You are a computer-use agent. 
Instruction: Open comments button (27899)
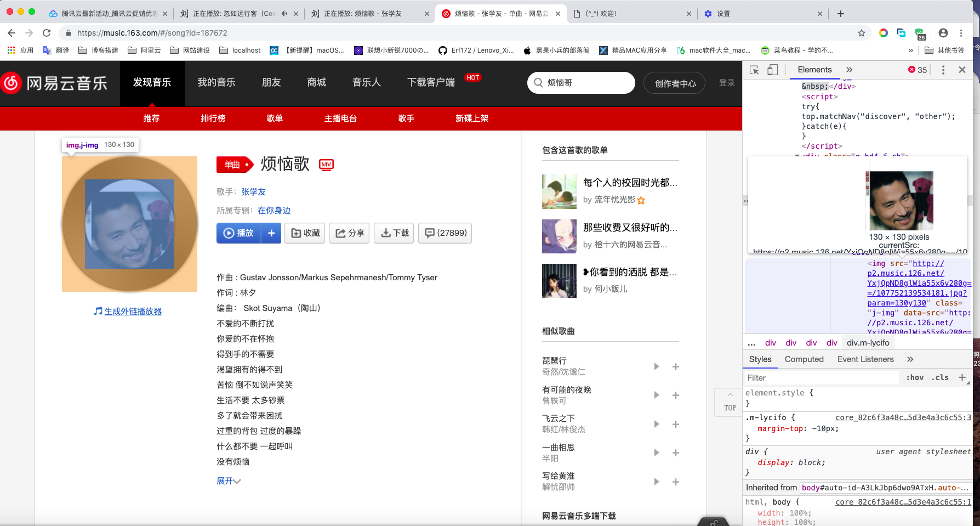[x=445, y=233]
